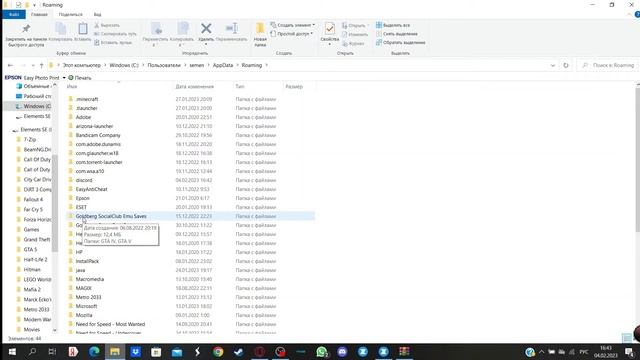The height and width of the screenshot is (360, 640).
Task: Switch to the Home ribbon tab
Action: click(39, 14)
